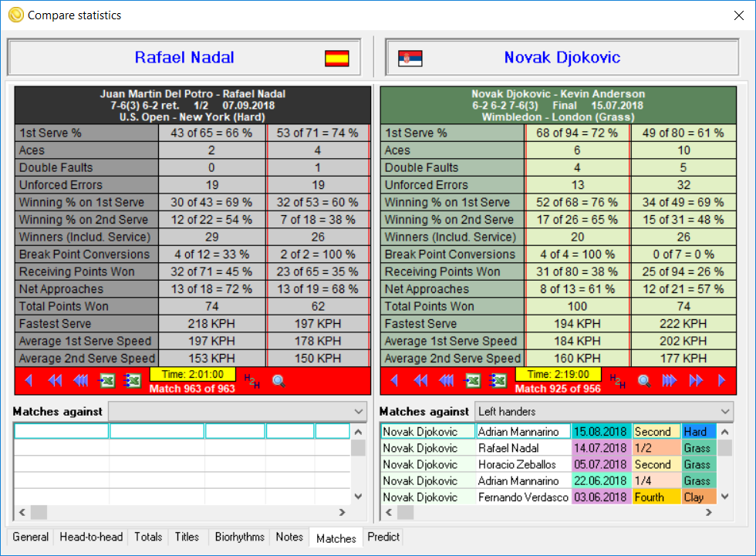The width and height of the screenshot is (756, 556).
Task: Click the 222 KPH fastest serve value
Action: point(683,324)
